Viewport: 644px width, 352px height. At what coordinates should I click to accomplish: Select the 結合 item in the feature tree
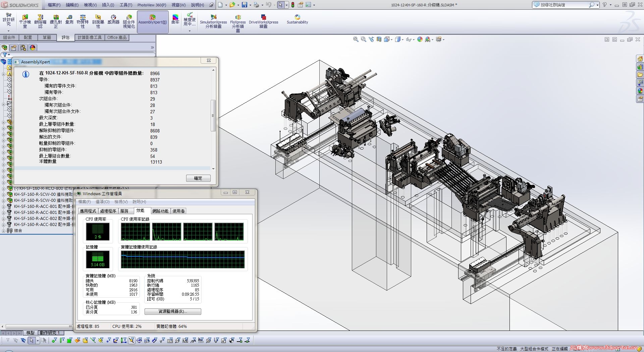tap(18, 231)
